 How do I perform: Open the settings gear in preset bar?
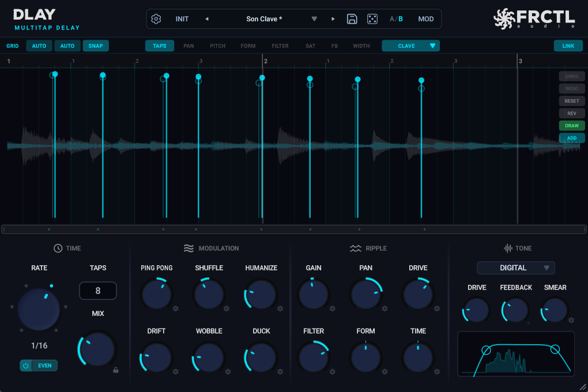[x=156, y=19]
